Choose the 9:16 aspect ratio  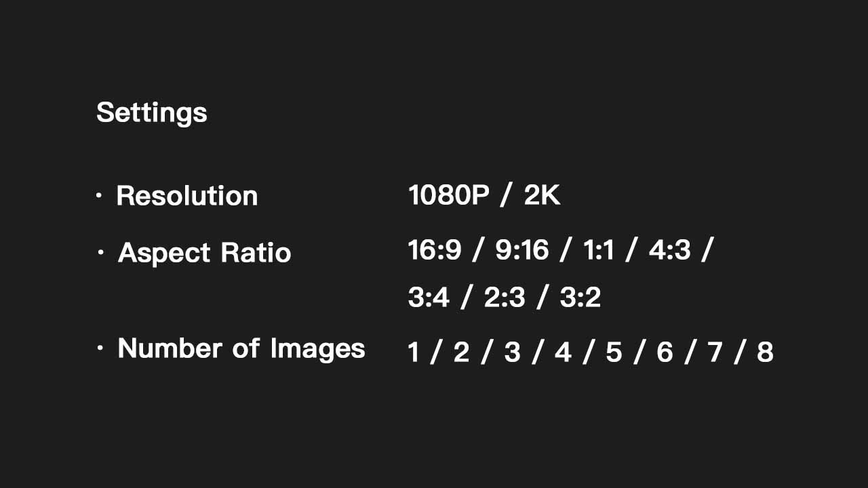(x=521, y=250)
